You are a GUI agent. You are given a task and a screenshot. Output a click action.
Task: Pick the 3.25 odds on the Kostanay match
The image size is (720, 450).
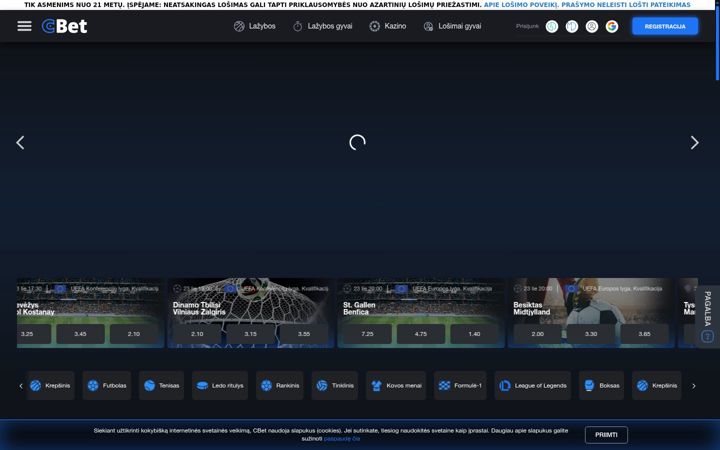pyautogui.click(x=33, y=334)
